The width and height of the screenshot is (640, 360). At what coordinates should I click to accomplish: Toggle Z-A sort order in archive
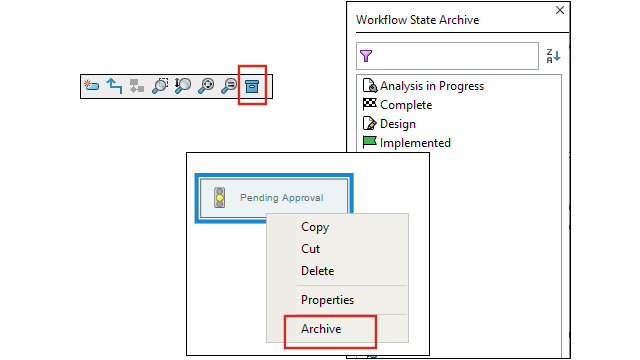point(553,56)
